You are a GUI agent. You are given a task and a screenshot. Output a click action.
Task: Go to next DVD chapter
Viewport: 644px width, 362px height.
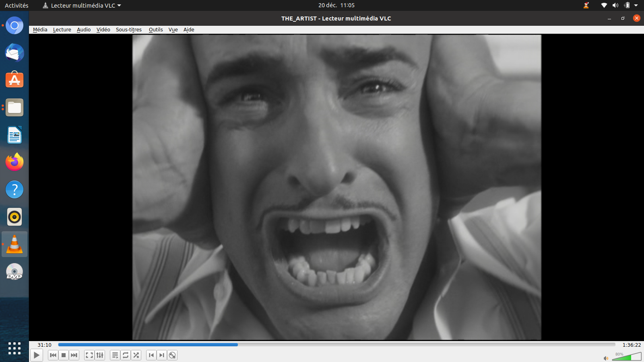[162, 355]
